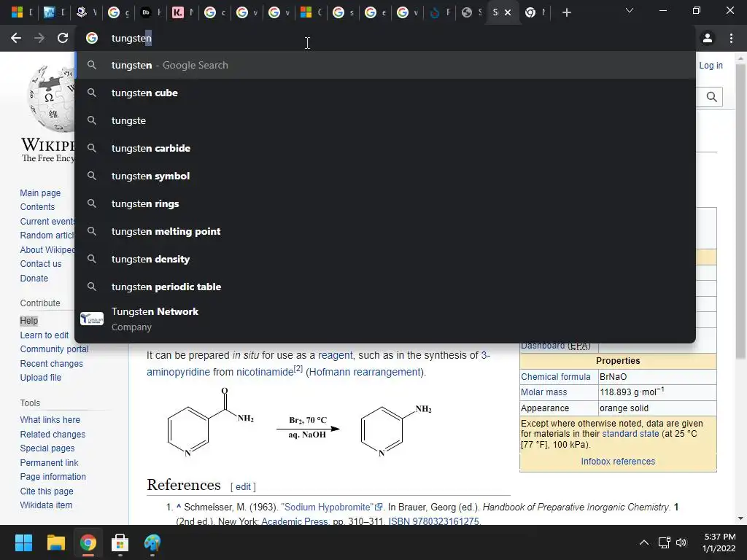This screenshot has height=560, width=747.
Task: Open 'Page information' link
Action: coord(53,476)
